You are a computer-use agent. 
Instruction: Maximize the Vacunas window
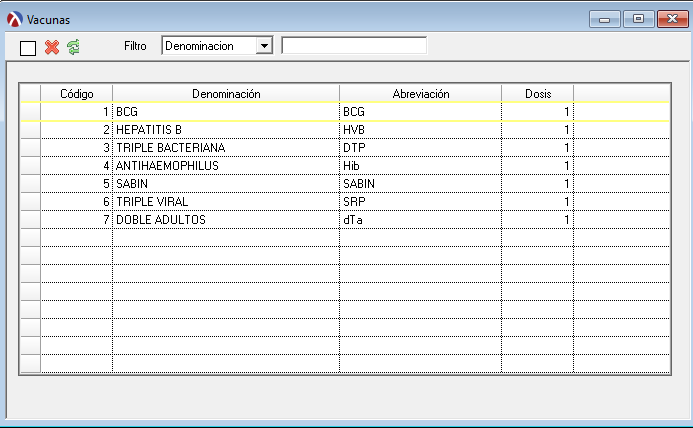(x=638, y=18)
